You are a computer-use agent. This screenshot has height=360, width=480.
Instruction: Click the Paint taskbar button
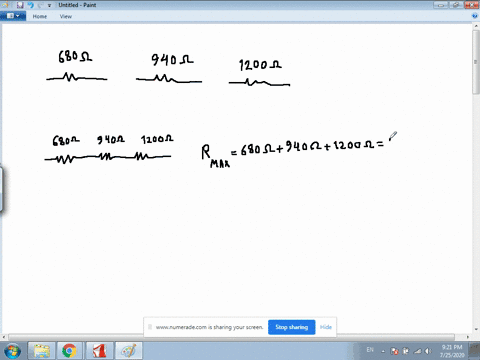click(x=128, y=351)
